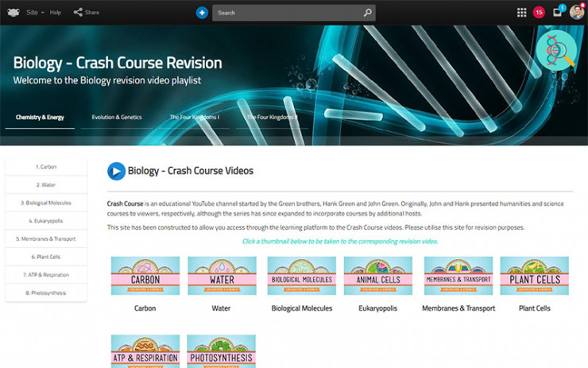
Task: Select 4. Eukaryopolis in the sidebar
Action: (46, 221)
